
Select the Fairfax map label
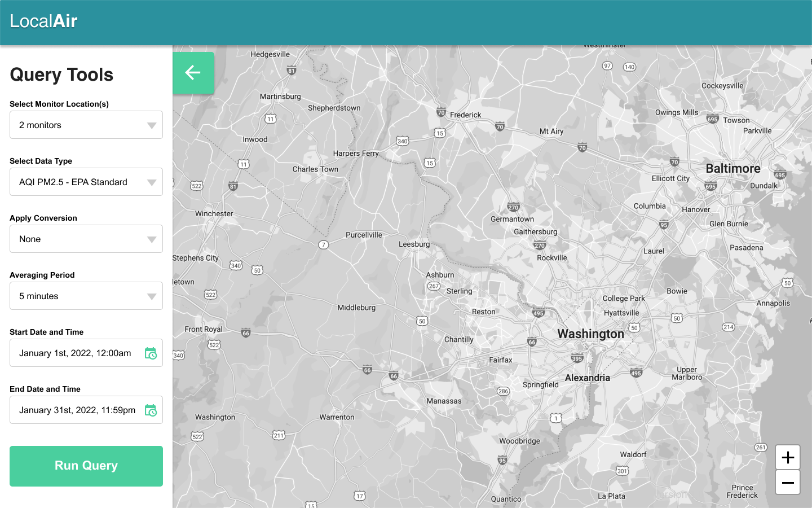(x=501, y=360)
